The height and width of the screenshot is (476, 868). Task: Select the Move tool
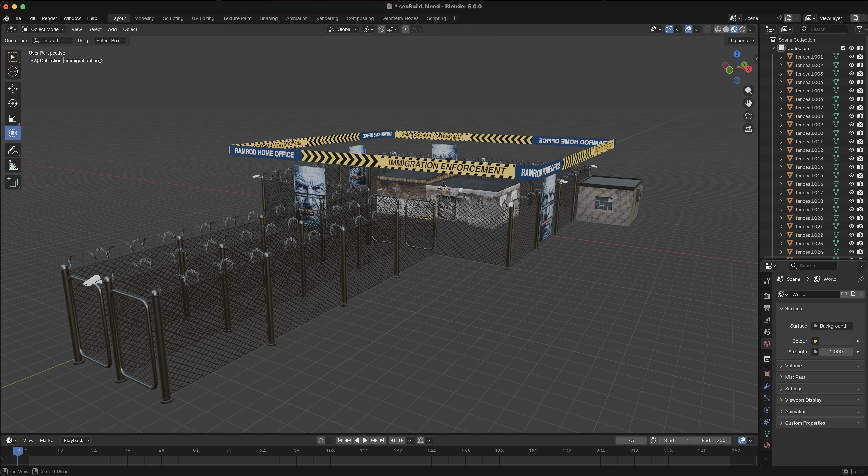tap(13, 88)
